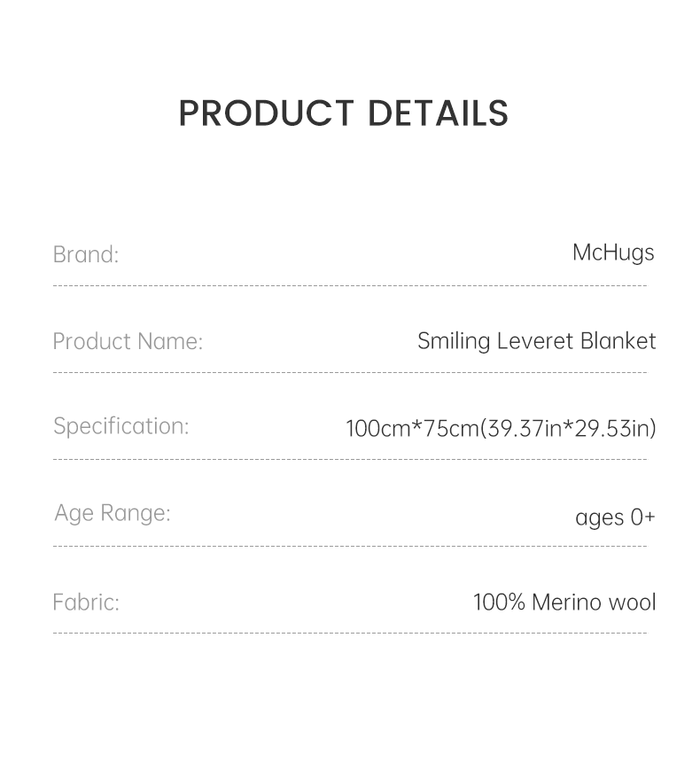Screen dimensions: 700x762
Task: Click the 100% Merino wool text
Action: point(564,603)
